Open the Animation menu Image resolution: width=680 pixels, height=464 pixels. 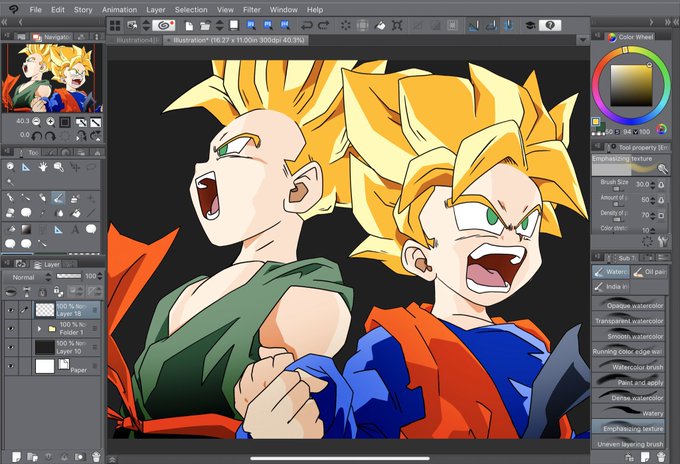(119, 10)
